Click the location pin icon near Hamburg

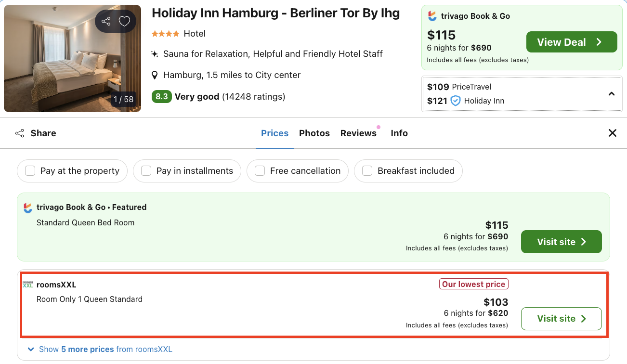tap(155, 75)
